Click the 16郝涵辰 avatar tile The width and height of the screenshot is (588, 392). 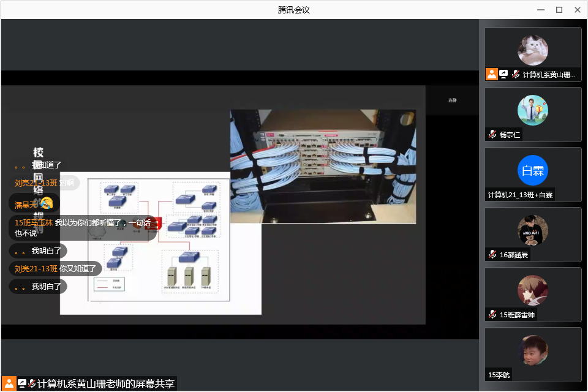coord(532,230)
